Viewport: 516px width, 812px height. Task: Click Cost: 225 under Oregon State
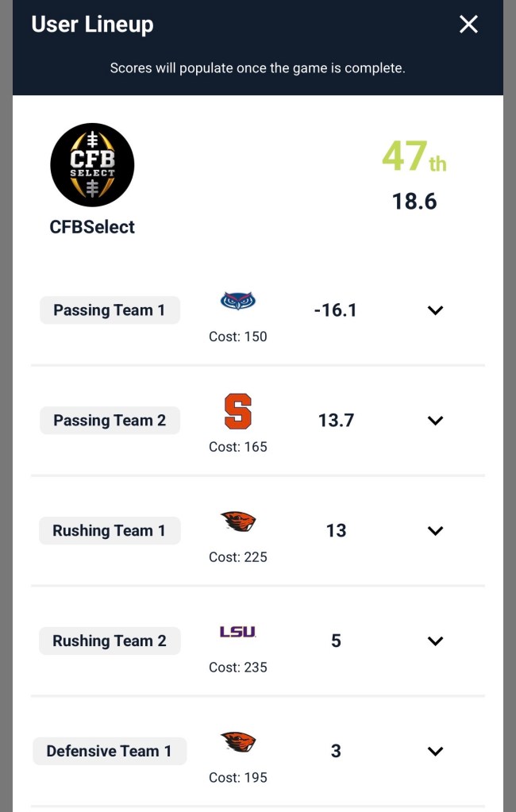pos(237,556)
